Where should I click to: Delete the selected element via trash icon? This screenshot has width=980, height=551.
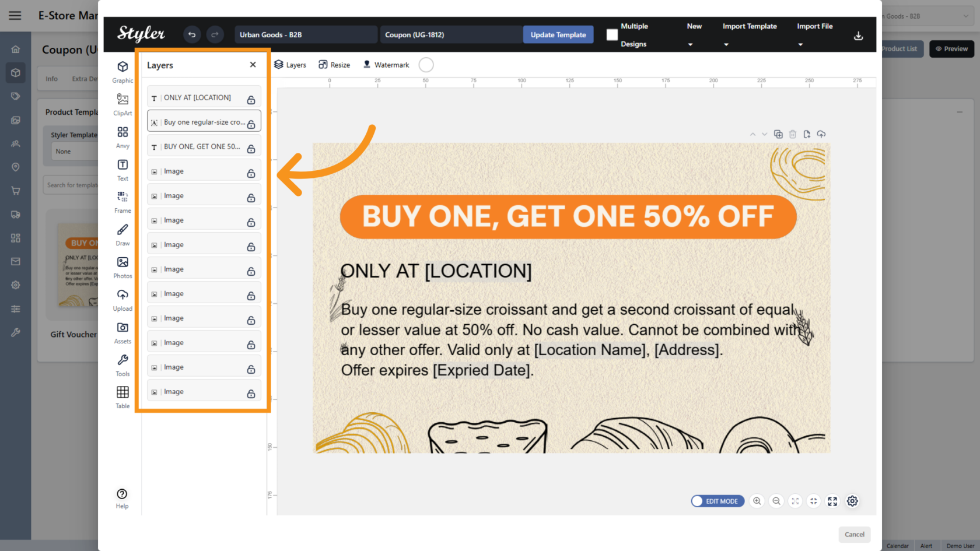793,134
